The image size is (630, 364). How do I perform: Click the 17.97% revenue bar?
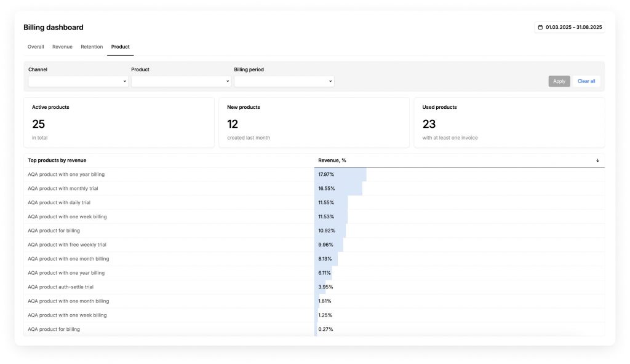tap(340, 175)
